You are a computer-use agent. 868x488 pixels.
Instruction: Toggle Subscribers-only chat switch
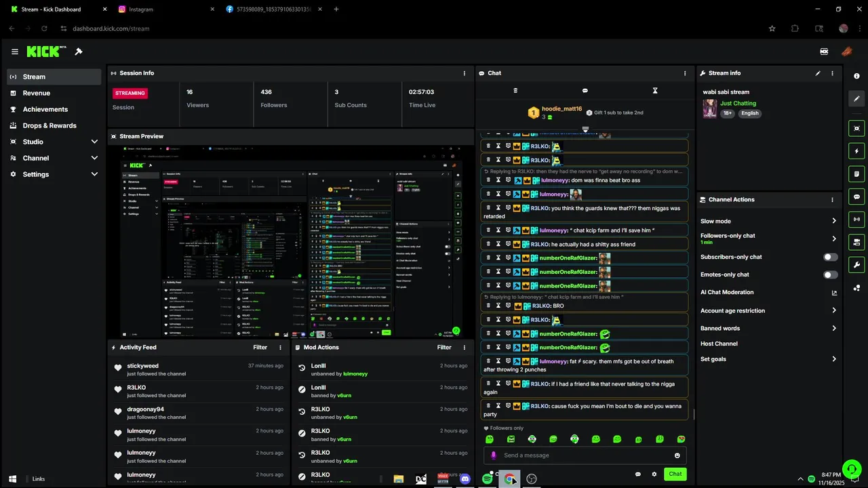click(830, 258)
